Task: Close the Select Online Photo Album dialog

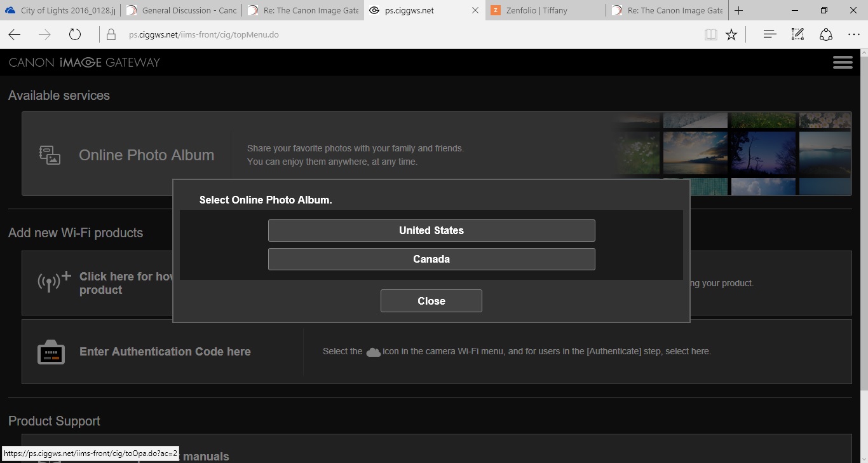Action: [431, 301]
